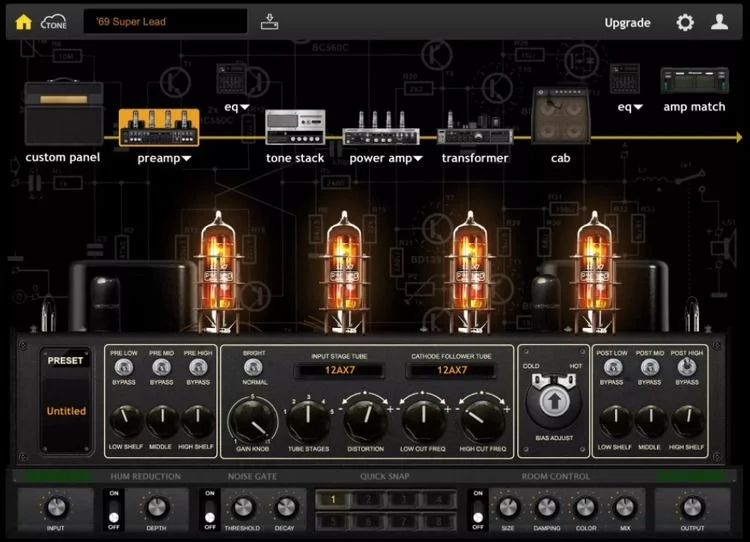The image size is (750, 542).
Task: Click the Room Damping knob
Action: pos(546,507)
